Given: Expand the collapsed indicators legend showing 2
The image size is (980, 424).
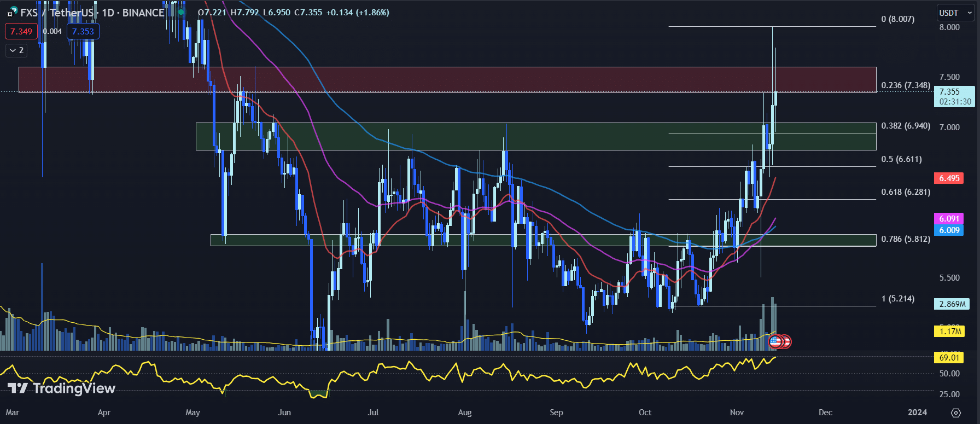Looking at the screenshot, I should click(16, 50).
